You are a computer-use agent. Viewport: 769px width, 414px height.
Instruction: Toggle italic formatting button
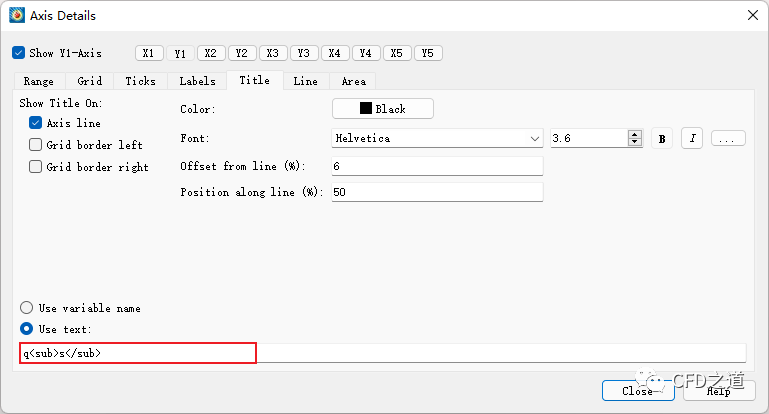point(692,139)
